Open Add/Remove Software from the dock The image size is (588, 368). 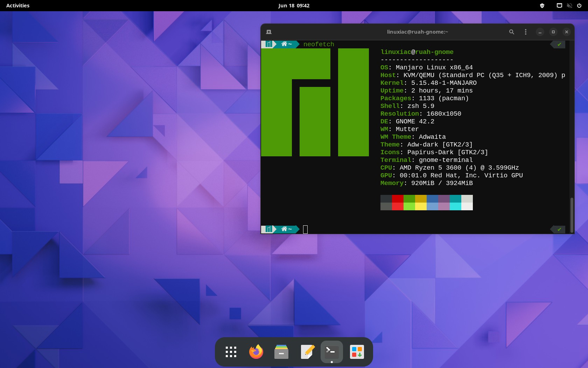pyautogui.click(x=357, y=352)
